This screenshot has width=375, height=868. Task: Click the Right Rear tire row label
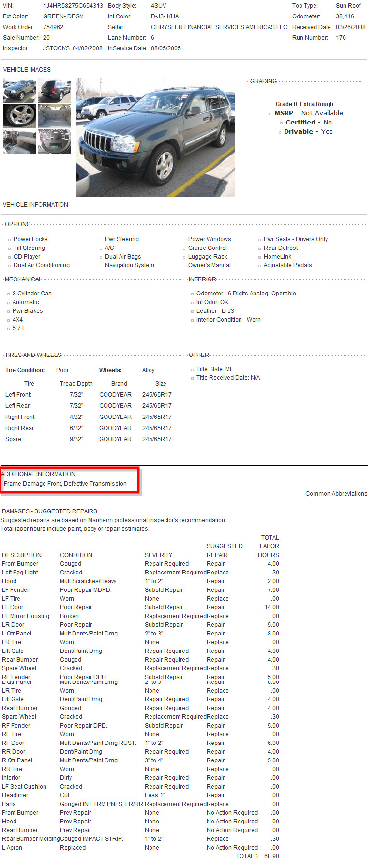pyautogui.click(x=20, y=428)
